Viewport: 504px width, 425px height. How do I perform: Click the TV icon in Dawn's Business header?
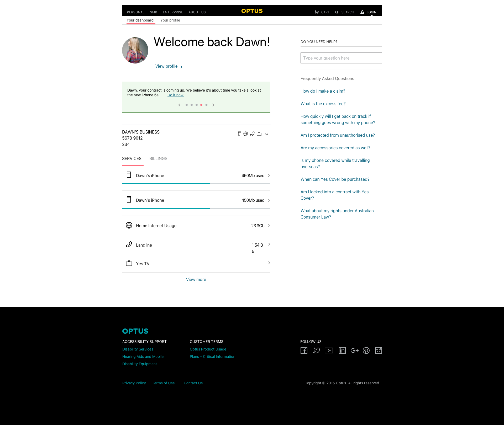point(259,134)
